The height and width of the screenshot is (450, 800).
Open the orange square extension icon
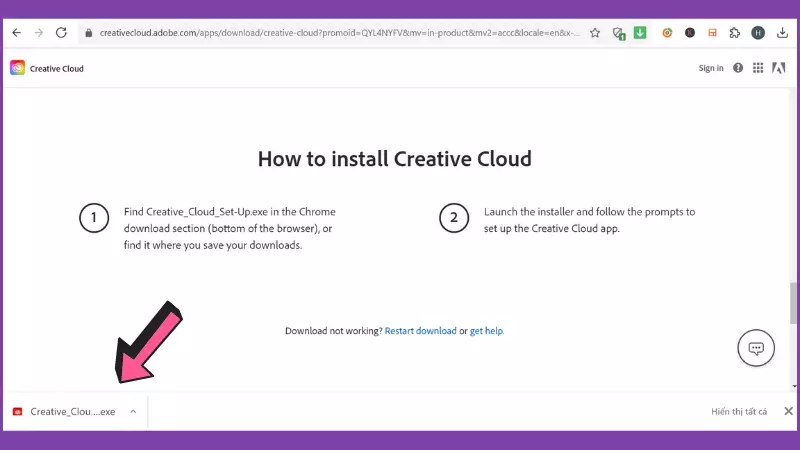coord(712,33)
